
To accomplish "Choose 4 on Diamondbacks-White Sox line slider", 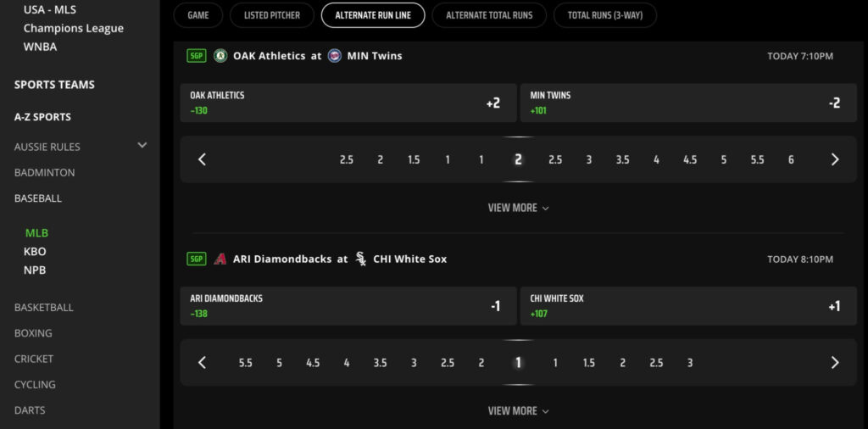I will coord(347,363).
